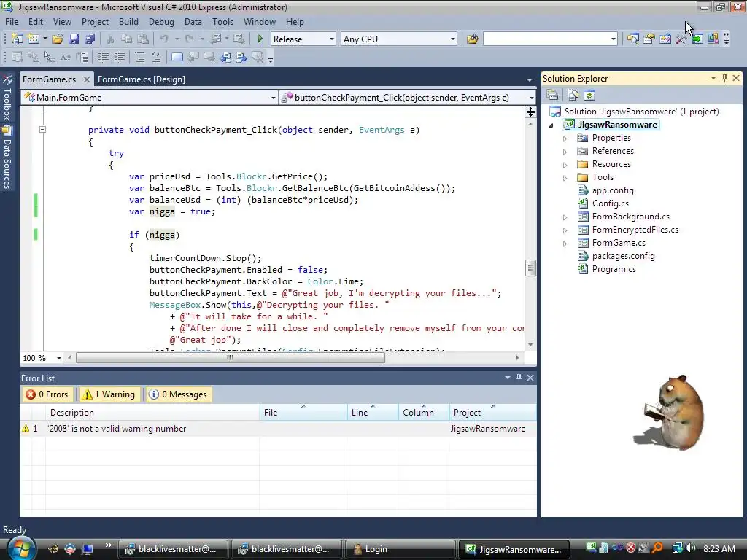Select Config.cs in Solution Explorer
Viewport: 747px width, 560px height.
tap(611, 203)
